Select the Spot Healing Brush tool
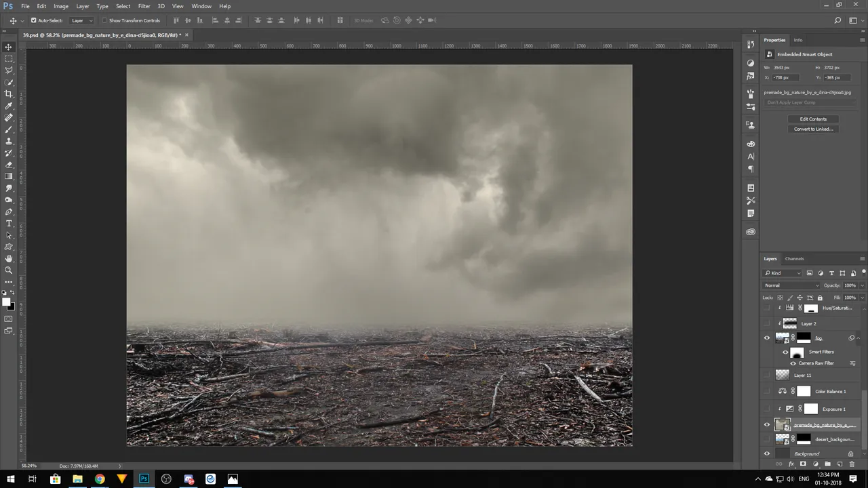The image size is (868, 488). [x=9, y=117]
